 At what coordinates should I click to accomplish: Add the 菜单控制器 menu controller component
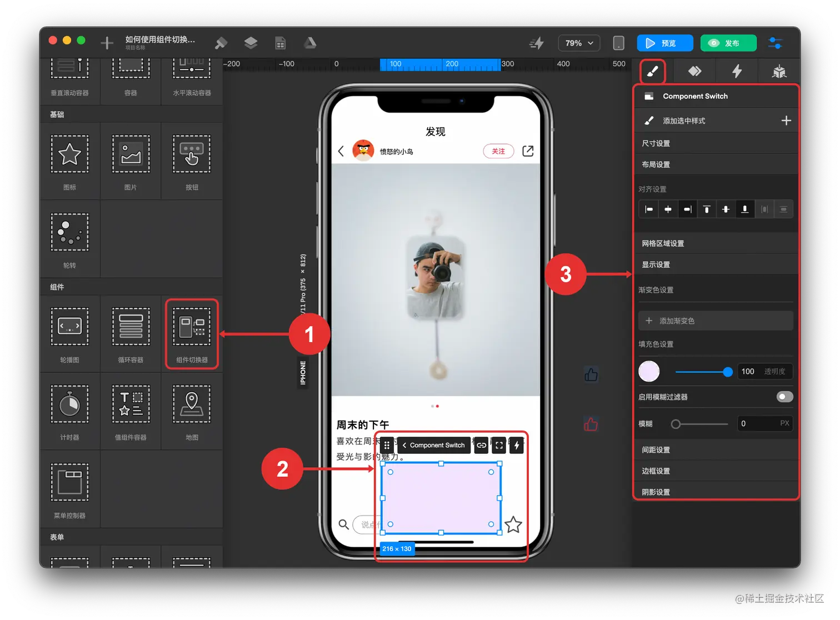coord(70,489)
